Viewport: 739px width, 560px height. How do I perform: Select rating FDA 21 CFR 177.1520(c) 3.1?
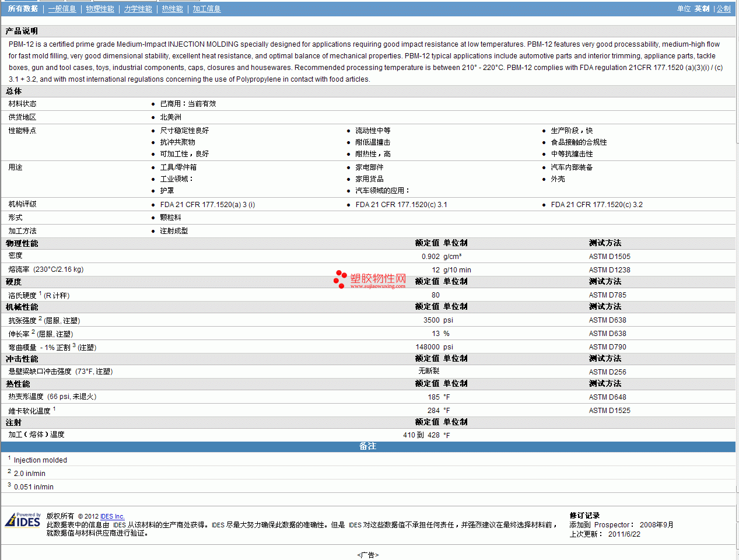click(401, 205)
